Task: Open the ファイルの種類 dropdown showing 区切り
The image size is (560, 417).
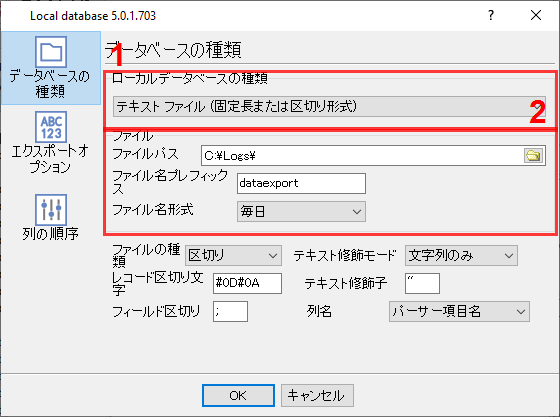Action: pyautogui.click(x=233, y=256)
